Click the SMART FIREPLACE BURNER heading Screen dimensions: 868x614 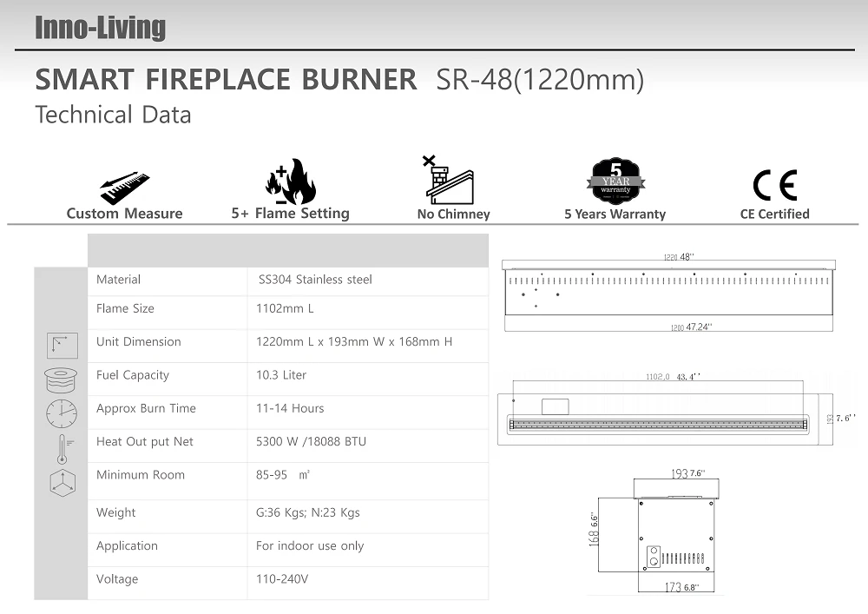point(226,79)
